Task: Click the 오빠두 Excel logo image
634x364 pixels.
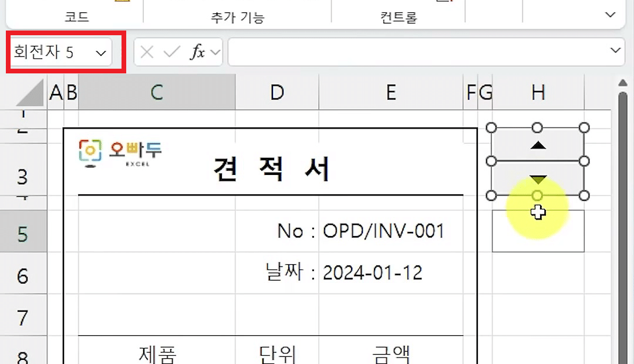Action: (120, 153)
